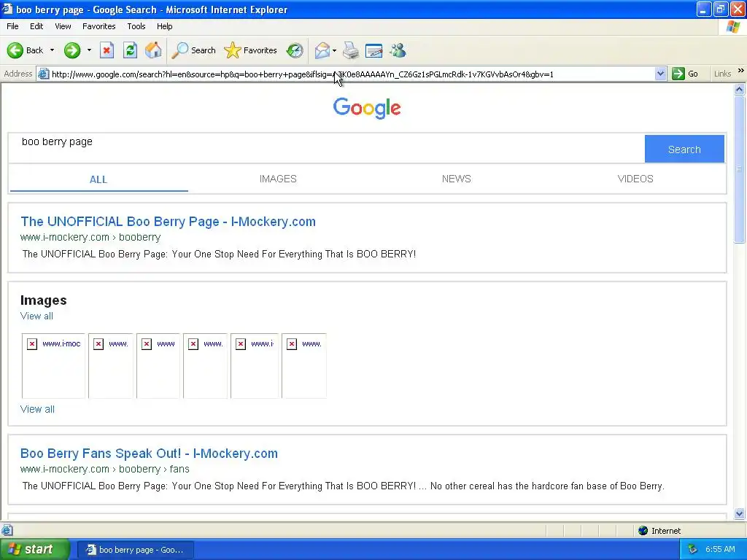
Task: Click the Back arrow toolbar icon
Action: pos(15,50)
